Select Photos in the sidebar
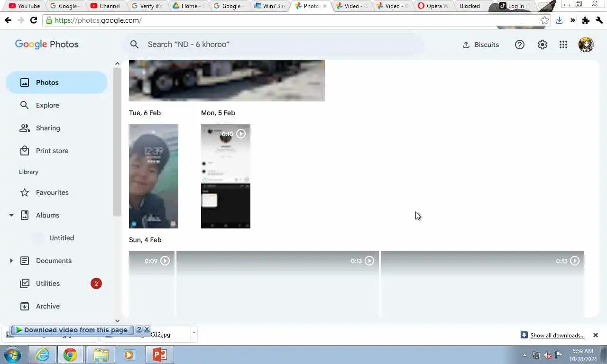 click(56, 82)
